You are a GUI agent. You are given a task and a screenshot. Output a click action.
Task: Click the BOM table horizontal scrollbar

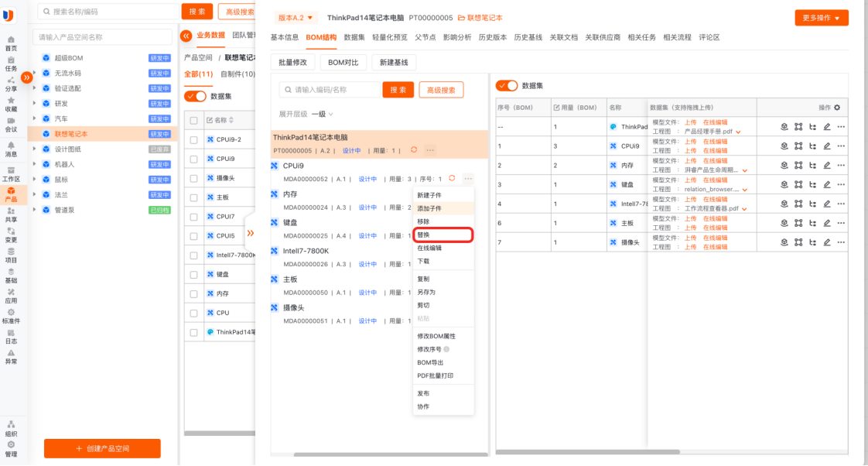click(x=588, y=452)
